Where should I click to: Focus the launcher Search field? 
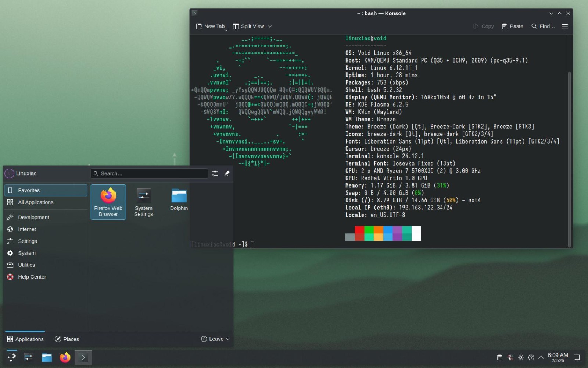(149, 173)
